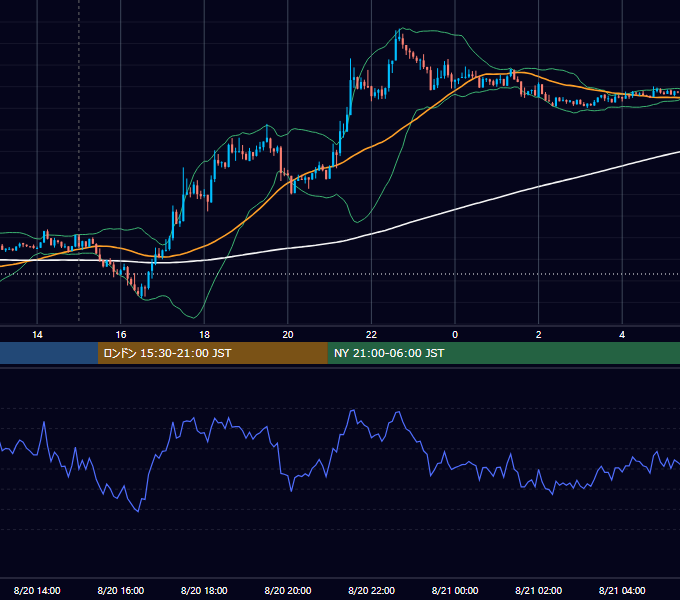Image resolution: width=680 pixels, height=600 pixels.
Task: Click the '22' hour label on price chart axis
Action: point(371,335)
